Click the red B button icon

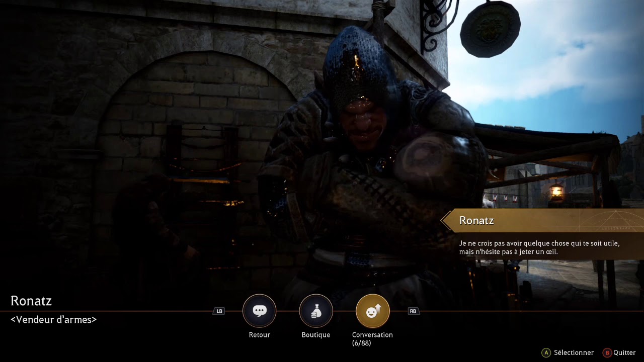point(607,353)
